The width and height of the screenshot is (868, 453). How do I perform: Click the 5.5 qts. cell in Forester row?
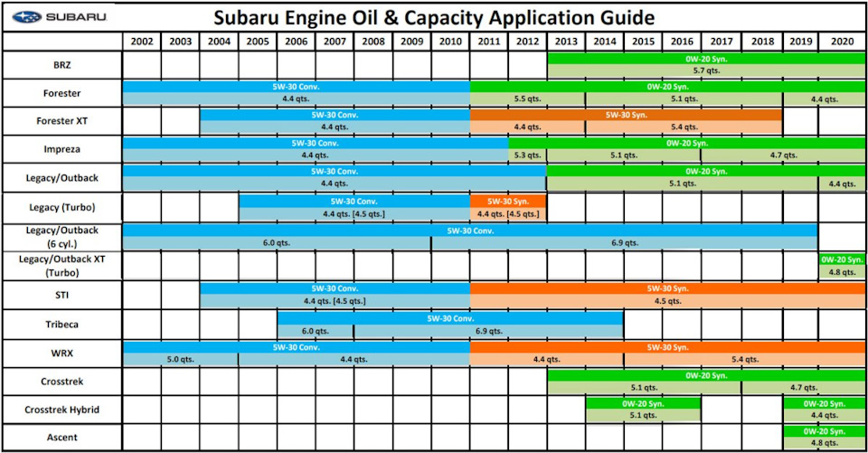(x=527, y=99)
